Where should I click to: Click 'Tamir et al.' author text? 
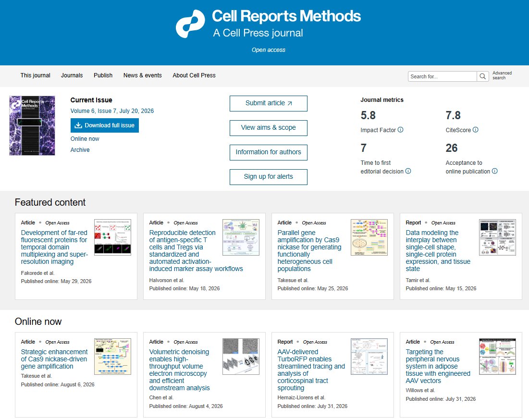(x=418, y=280)
